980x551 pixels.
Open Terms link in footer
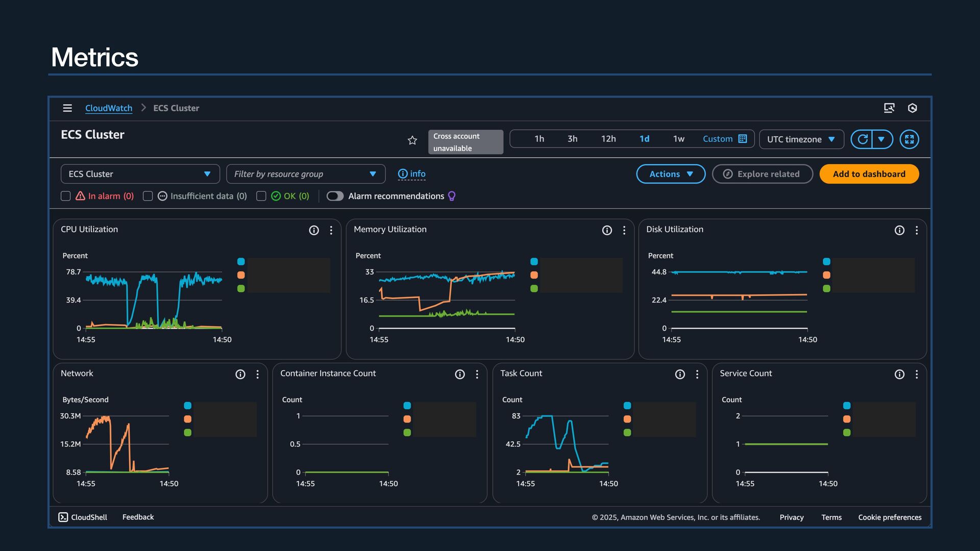pos(831,517)
